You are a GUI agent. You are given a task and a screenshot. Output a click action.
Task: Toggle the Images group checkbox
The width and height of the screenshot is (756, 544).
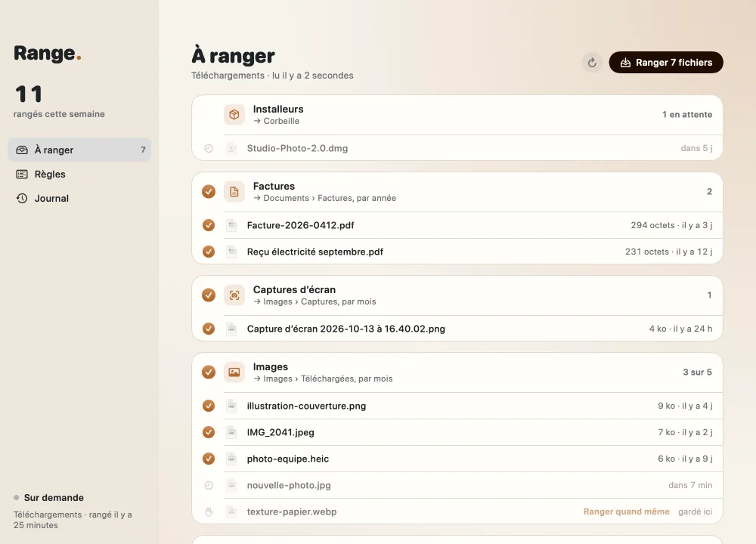tap(209, 372)
